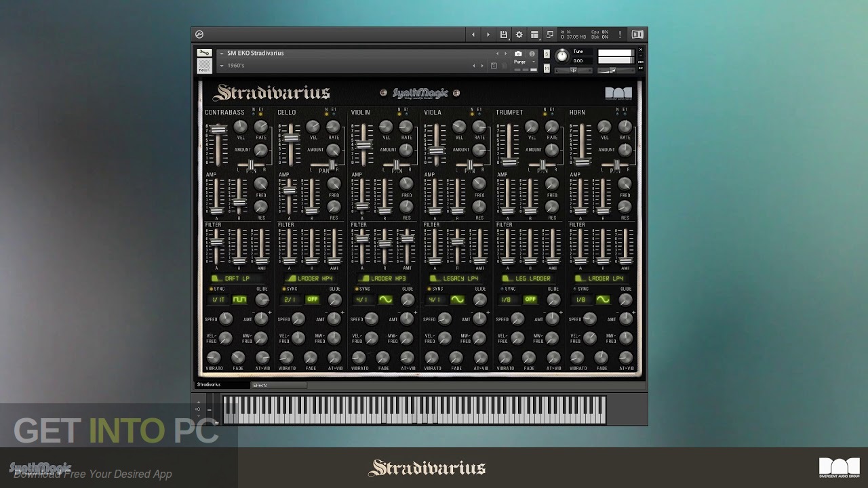Click the mini view window icon
868x488 pixels.
coord(550,35)
